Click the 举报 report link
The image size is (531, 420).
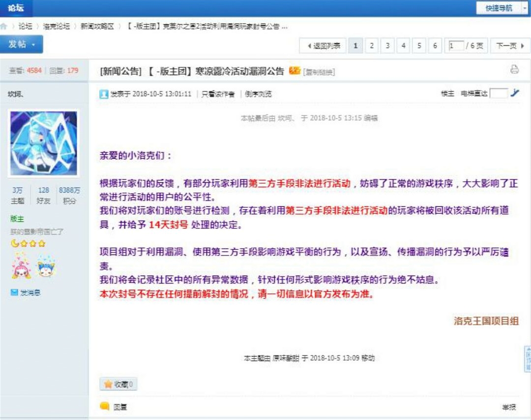pyautogui.click(x=509, y=407)
